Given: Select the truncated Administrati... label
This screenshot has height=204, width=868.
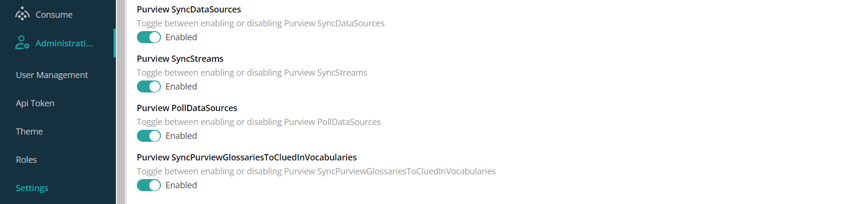Looking at the screenshot, I should click(x=64, y=44).
